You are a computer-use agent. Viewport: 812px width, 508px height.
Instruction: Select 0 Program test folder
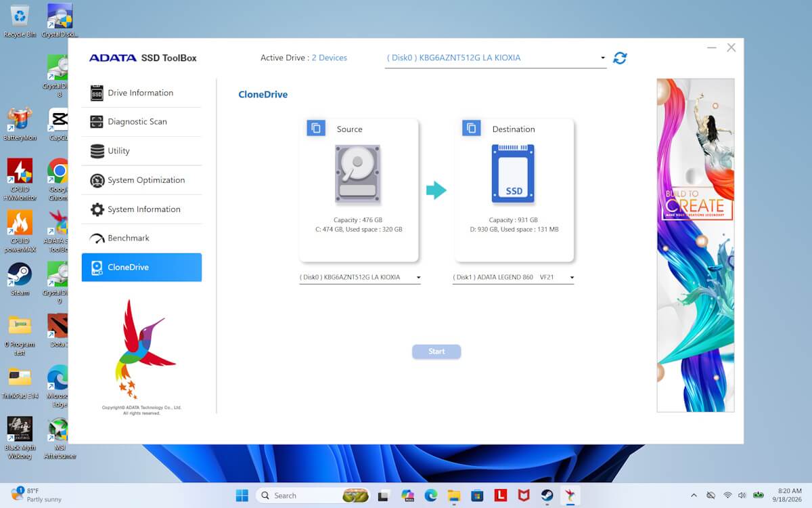[20, 335]
